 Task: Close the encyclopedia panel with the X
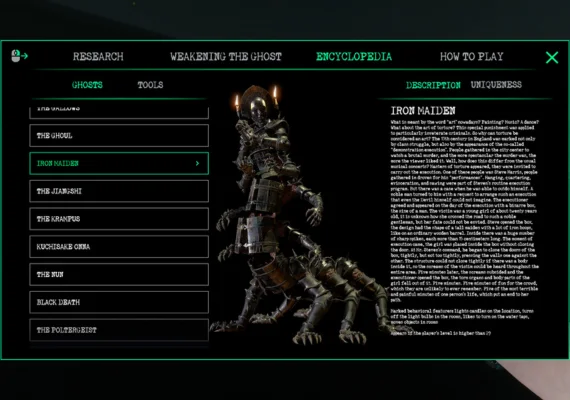point(552,57)
